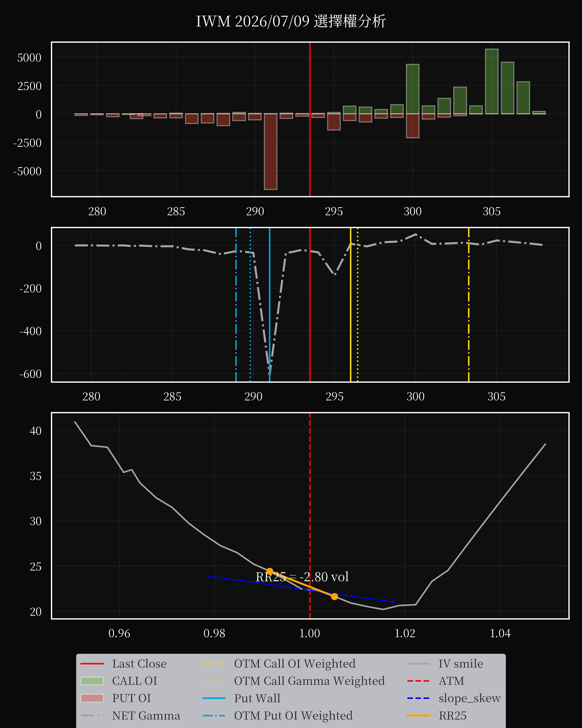Click the chart title IWM 2026/07/09 選擇權分析
The image size is (582, 728).
[291, 21]
